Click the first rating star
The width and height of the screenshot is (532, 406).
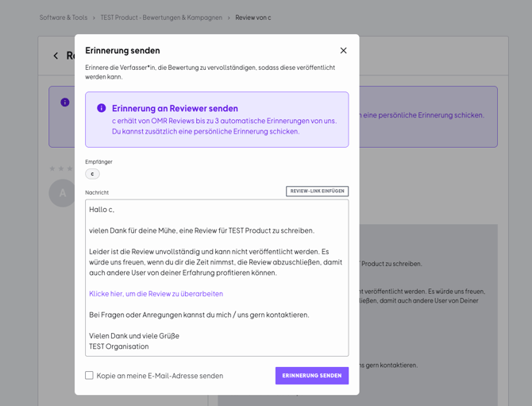click(52, 168)
